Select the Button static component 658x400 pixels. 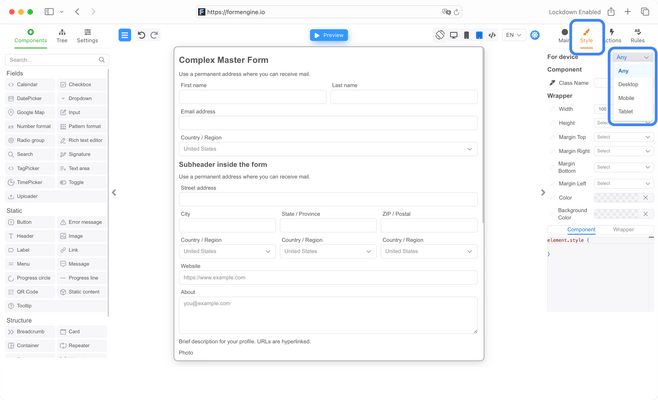(x=30, y=222)
